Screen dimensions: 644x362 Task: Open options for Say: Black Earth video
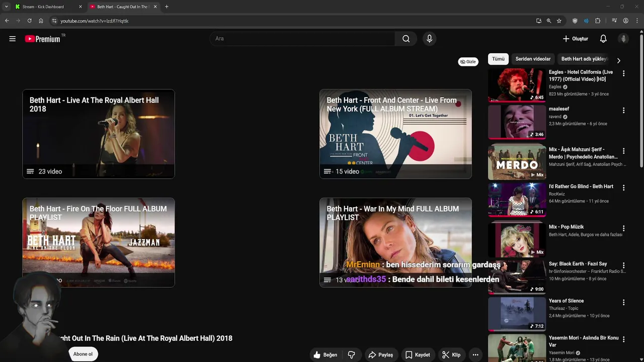point(623,265)
